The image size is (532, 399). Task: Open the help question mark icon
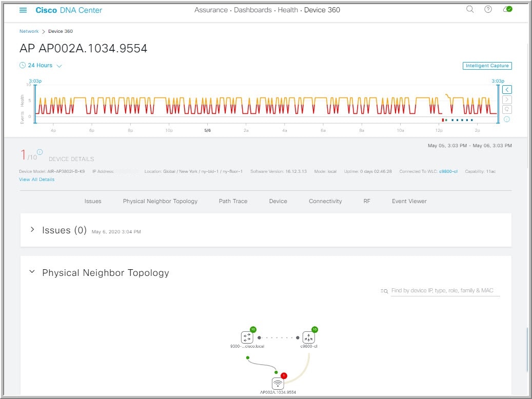(488, 10)
